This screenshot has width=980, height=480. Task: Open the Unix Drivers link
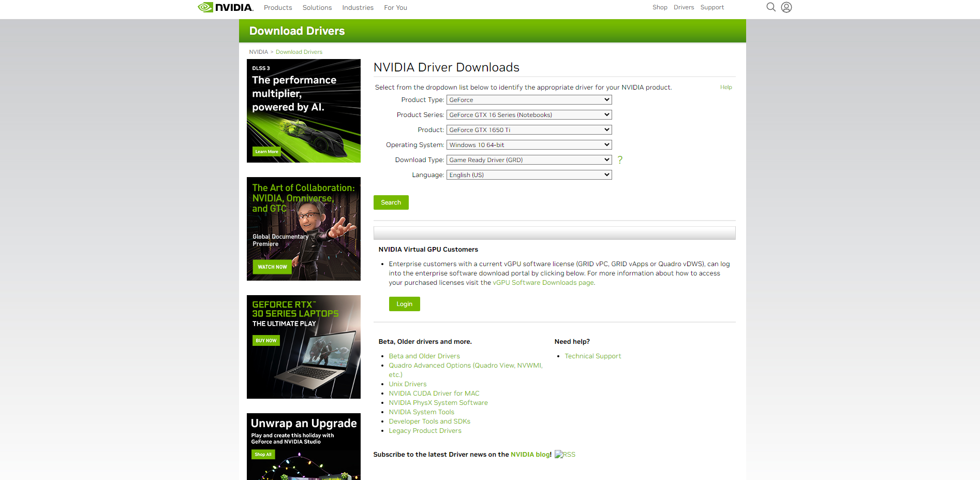tap(408, 384)
